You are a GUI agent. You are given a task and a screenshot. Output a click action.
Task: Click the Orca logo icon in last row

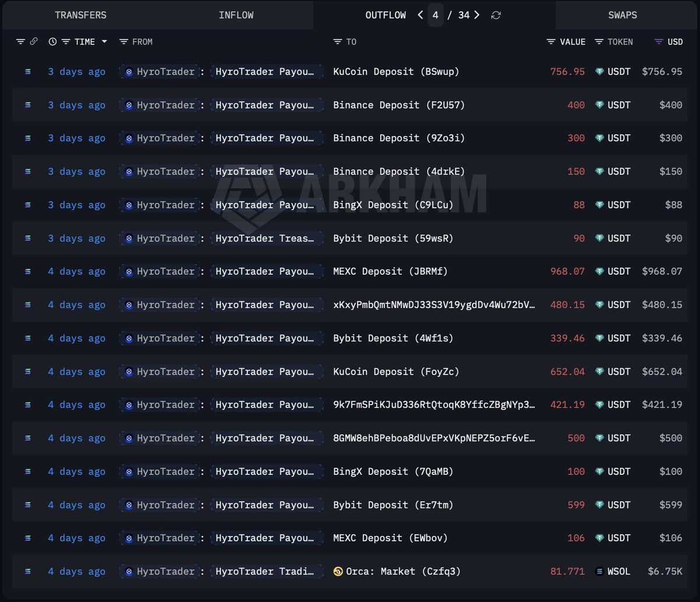click(338, 571)
